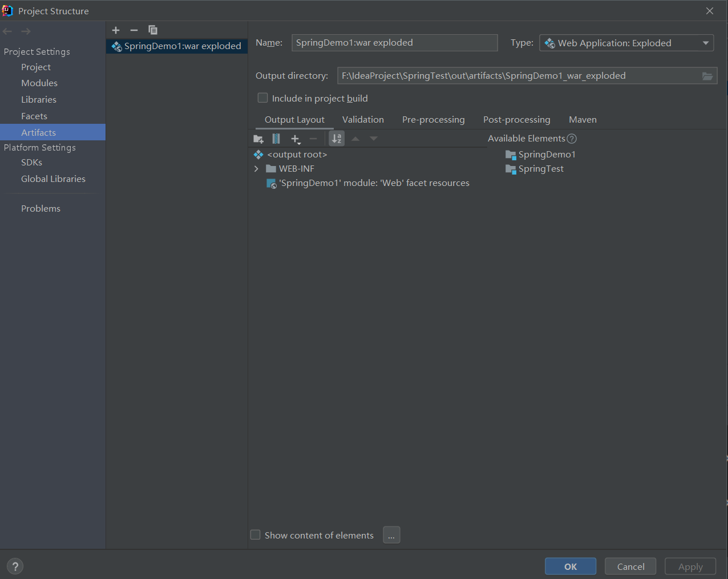Click the Add Copy of plus icon

[296, 139]
